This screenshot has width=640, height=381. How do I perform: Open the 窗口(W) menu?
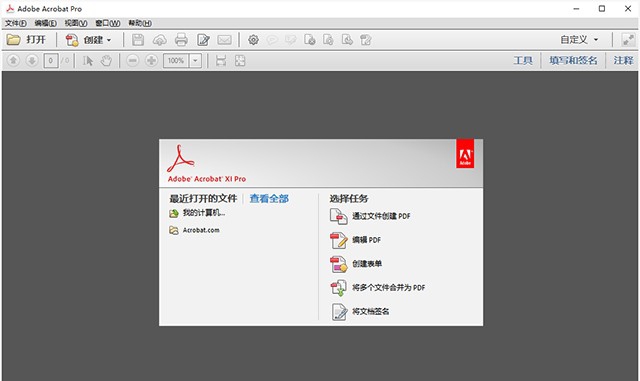(108, 23)
